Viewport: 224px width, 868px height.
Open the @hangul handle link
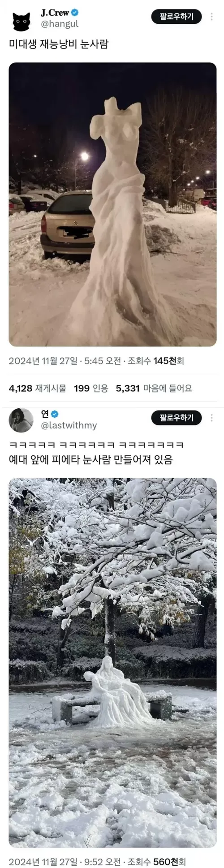[60, 25]
